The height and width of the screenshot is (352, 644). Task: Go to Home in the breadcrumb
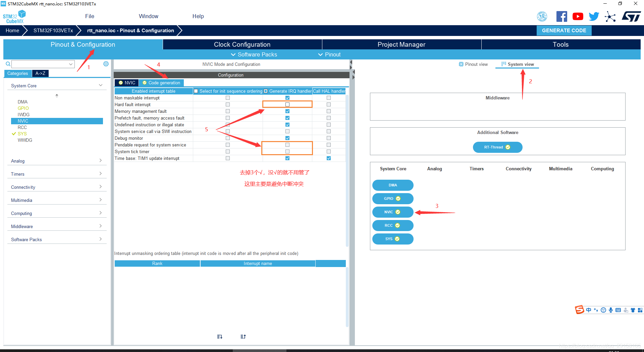[x=12, y=30]
